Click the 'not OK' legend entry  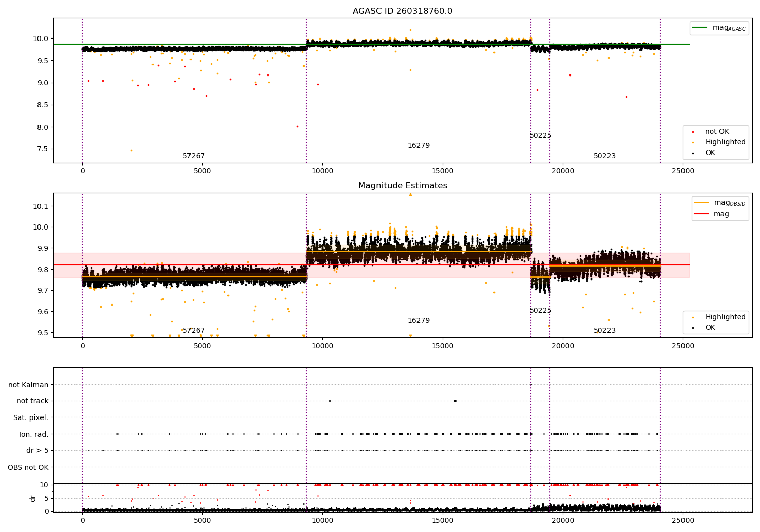[x=717, y=132]
